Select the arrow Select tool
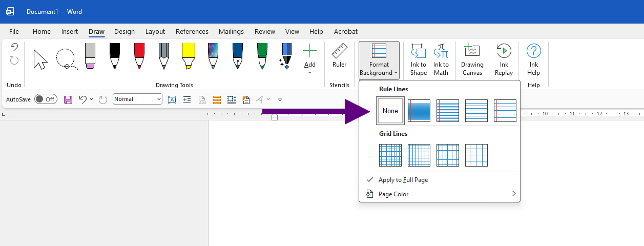The height and width of the screenshot is (246, 644). pos(40,59)
